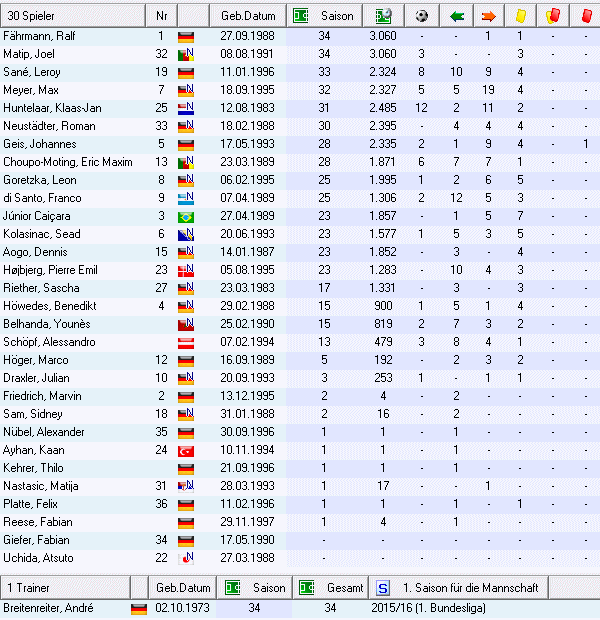
Task: Sort by substituted-in green arrow column
Action: point(456,16)
